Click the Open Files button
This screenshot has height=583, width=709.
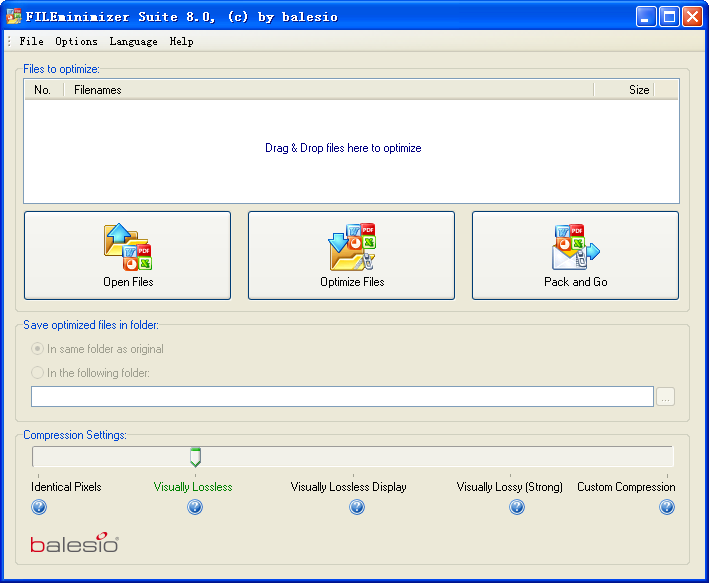click(x=128, y=255)
